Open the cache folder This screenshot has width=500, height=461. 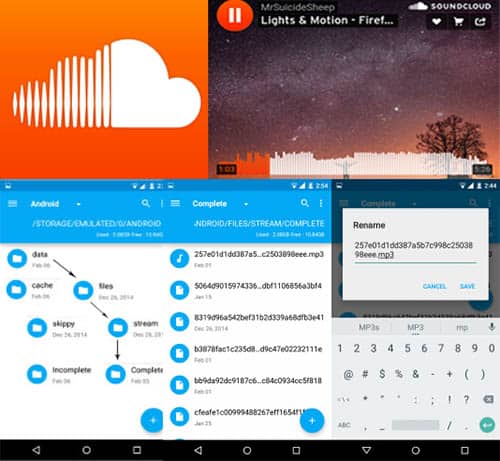[30, 289]
